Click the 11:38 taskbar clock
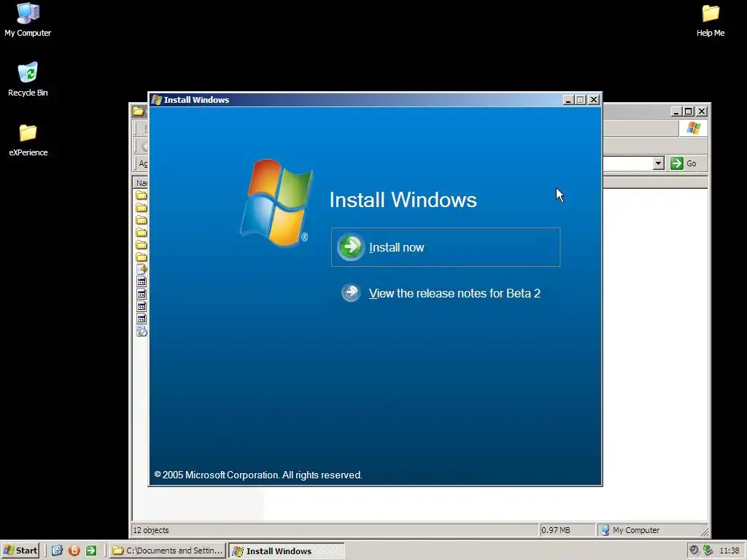This screenshot has width=747, height=560. 729,551
